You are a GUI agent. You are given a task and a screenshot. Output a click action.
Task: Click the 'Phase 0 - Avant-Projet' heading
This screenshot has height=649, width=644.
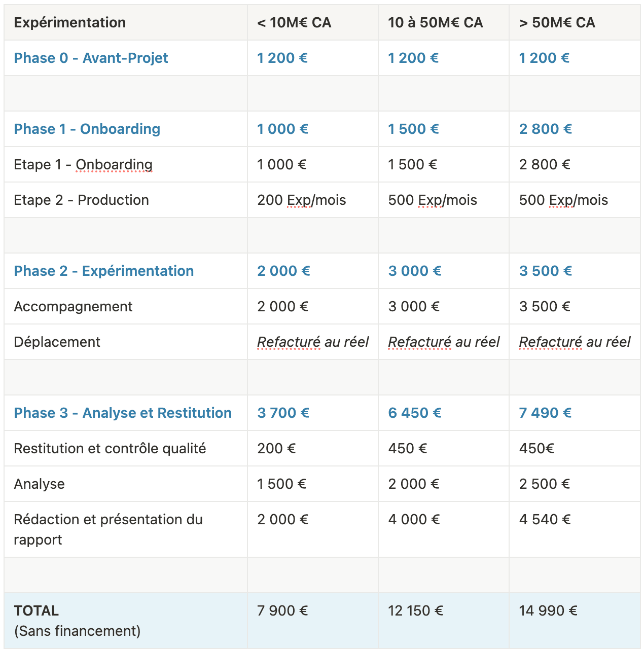pos(91,58)
